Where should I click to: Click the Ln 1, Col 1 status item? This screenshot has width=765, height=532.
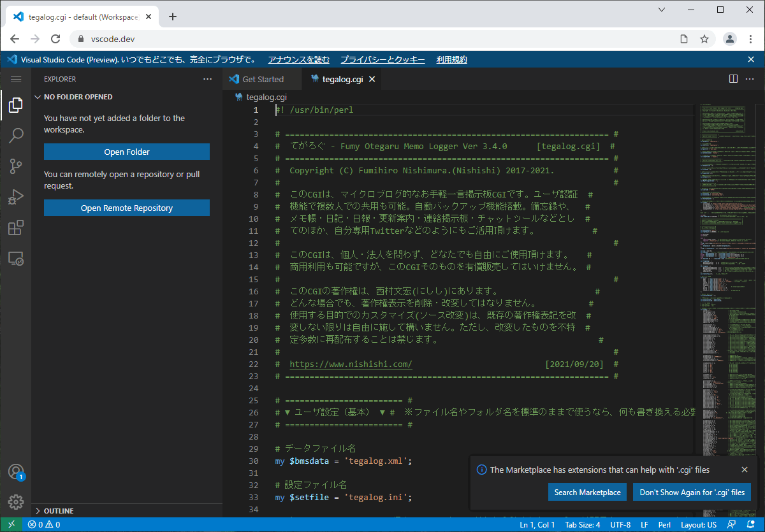[537, 524]
